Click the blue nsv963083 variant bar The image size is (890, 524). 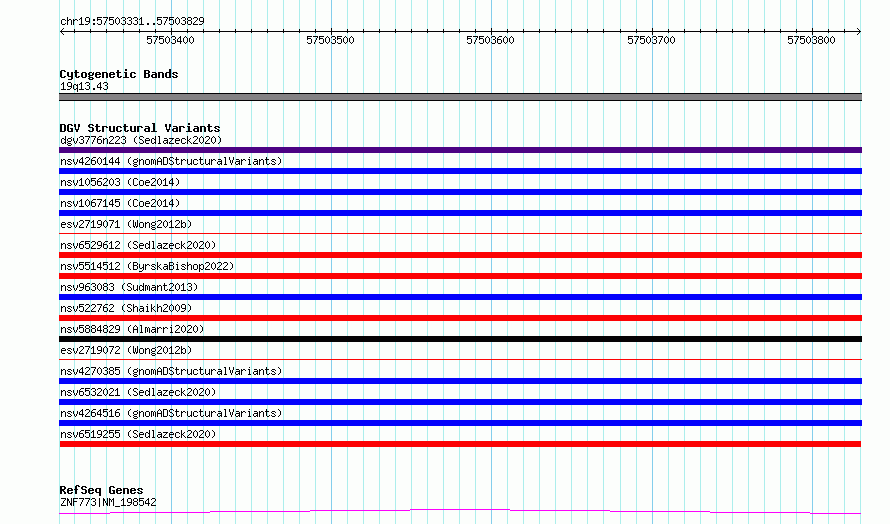[x=460, y=297]
